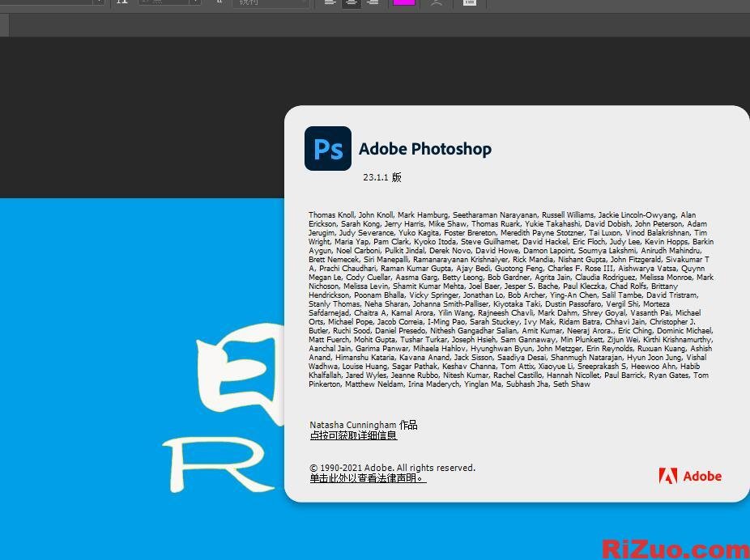Image resolution: width=750 pixels, height=560 pixels.
Task: Open the 锐利 anti-aliasing dropdown
Action: [x=271, y=2]
